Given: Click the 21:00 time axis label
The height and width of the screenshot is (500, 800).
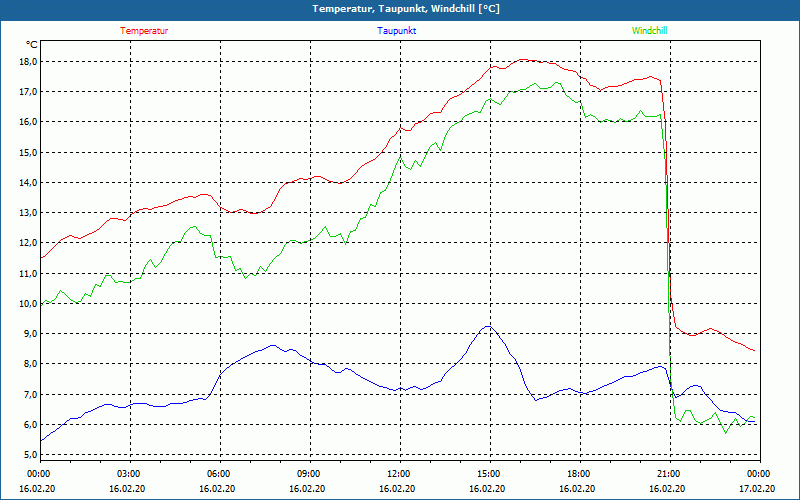Looking at the screenshot, I should coord(670,474).
